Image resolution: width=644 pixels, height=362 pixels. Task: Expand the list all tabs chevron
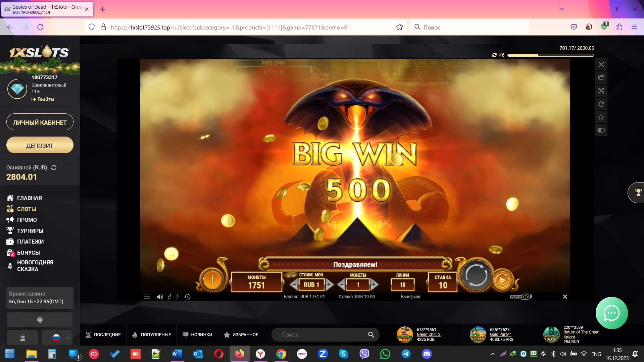click(x=561, y=9)
